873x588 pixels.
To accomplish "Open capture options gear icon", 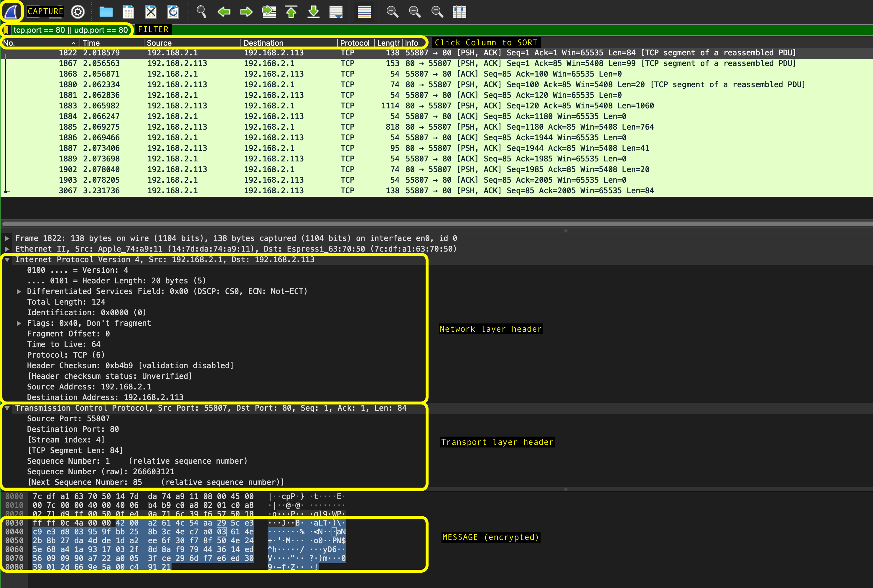I will coord(78,11).
